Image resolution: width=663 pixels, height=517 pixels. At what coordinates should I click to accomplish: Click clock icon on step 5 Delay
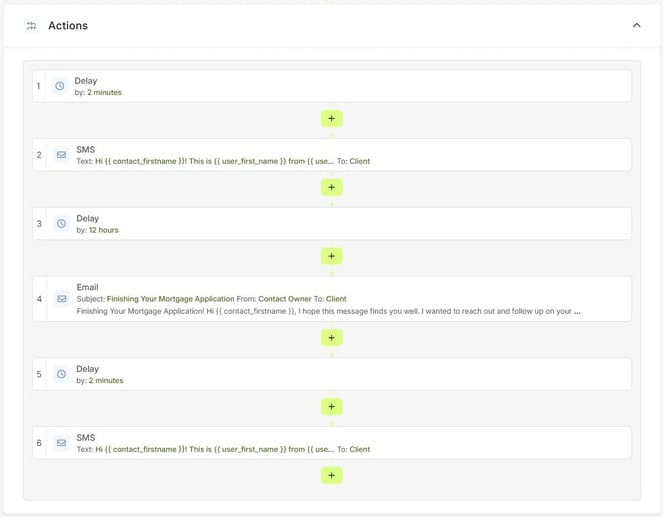coord(60,375)
